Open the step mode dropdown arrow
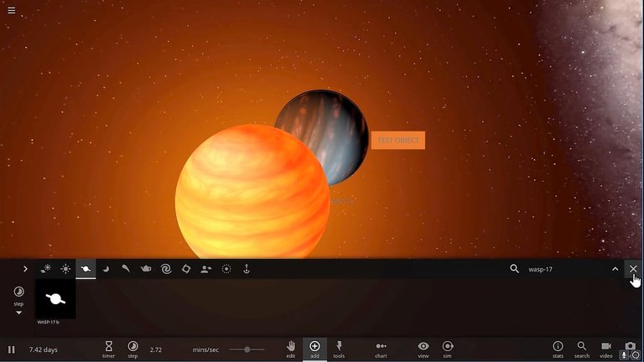This screenshot has width=644, height=362. [x=18, y=313]
